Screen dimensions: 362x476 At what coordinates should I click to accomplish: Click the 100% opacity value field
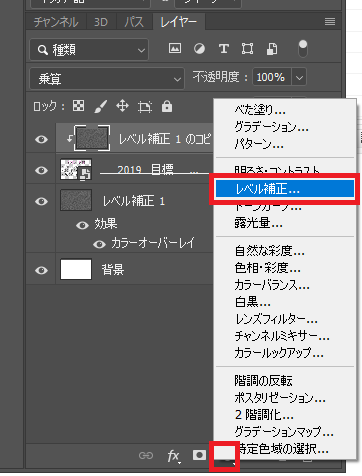[272, 78]
